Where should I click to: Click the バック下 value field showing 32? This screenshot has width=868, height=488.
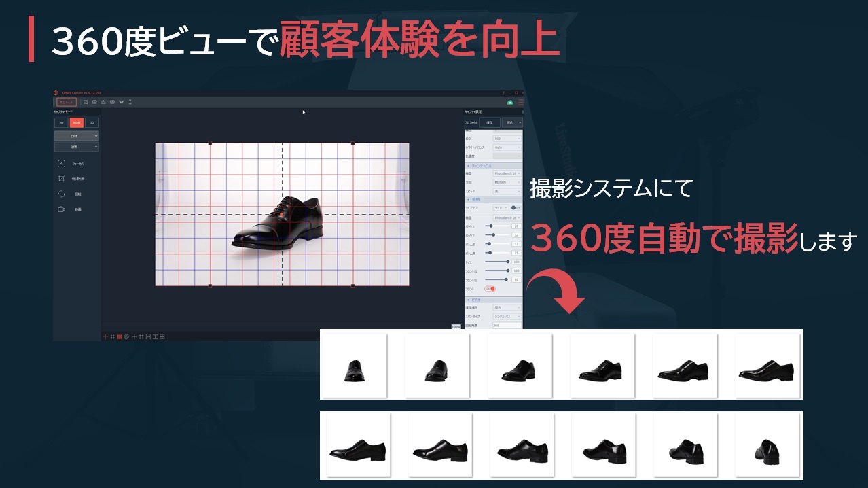(516, 234)
